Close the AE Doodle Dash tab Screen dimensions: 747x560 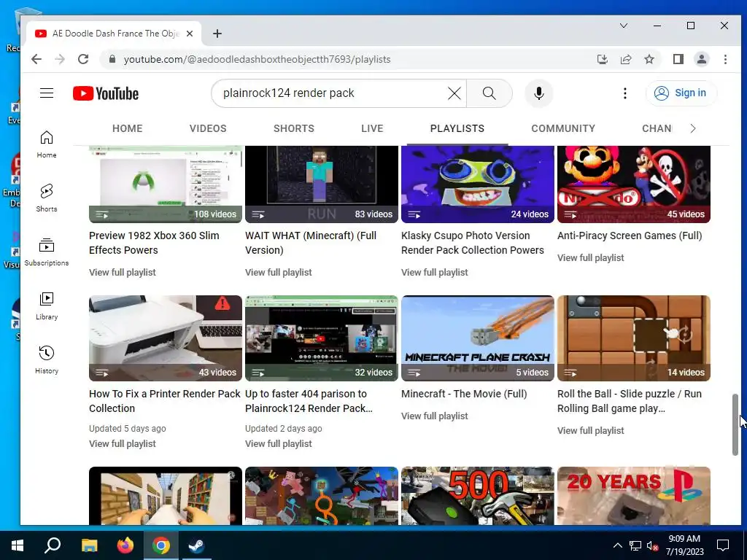click(x=190, y=34)
